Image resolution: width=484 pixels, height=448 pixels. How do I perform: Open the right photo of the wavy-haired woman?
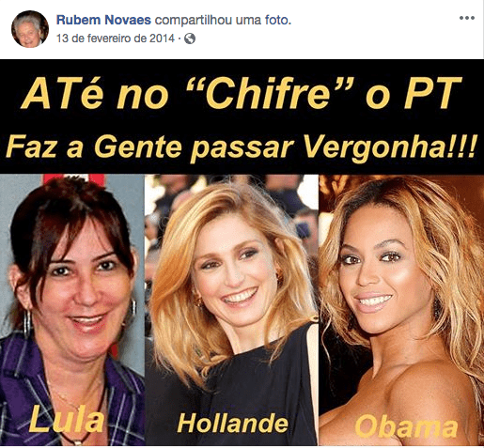tap(401, 310)
